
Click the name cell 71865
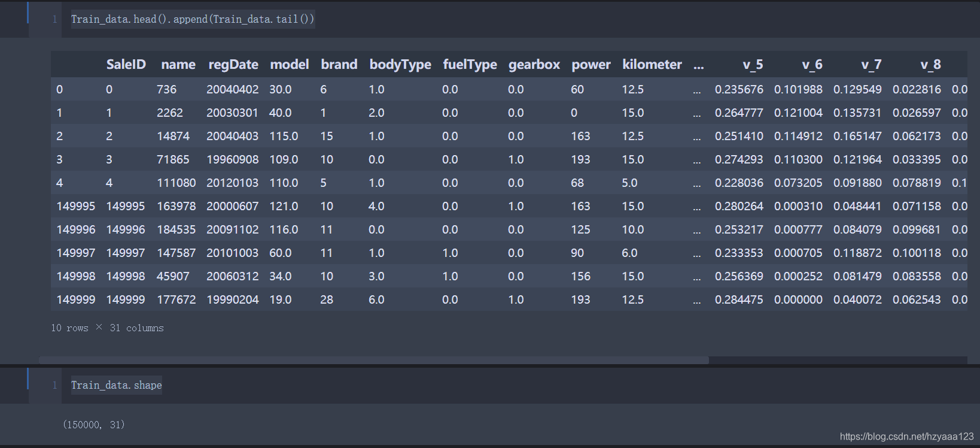[x=173, y=159]
